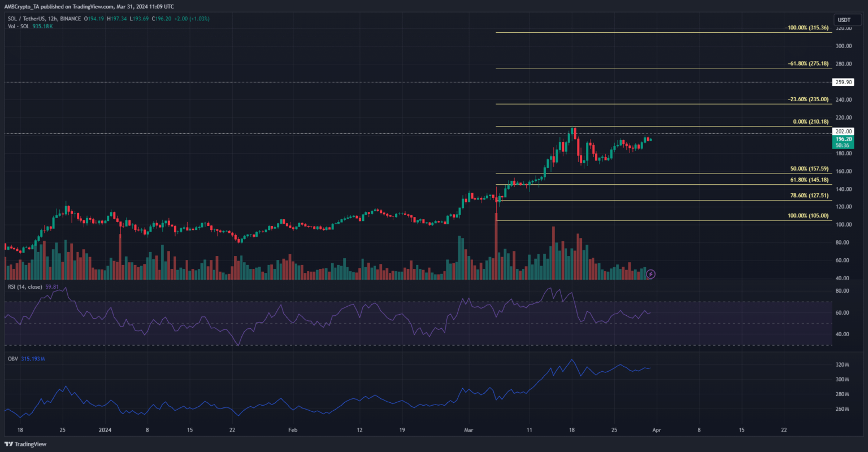868x452 pixels.
Task: Click the TradingView logo in the footer
Action: pos(26,444)
